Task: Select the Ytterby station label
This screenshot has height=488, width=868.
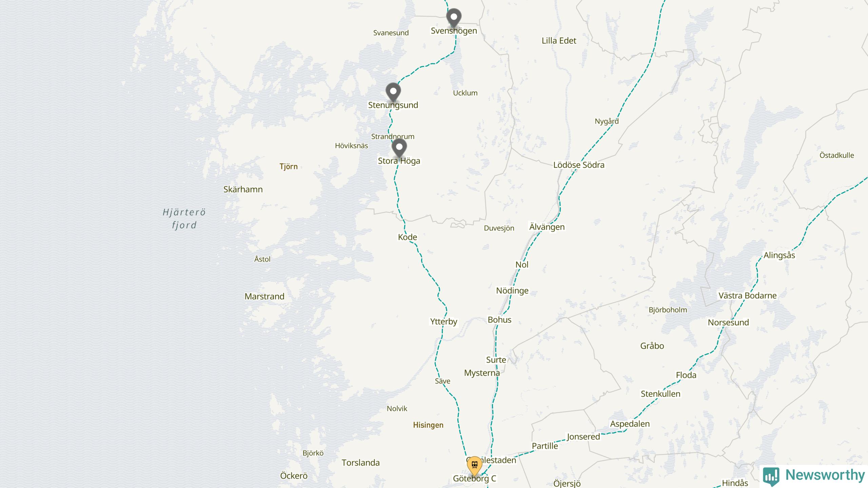Action: [x=443, y=322]
